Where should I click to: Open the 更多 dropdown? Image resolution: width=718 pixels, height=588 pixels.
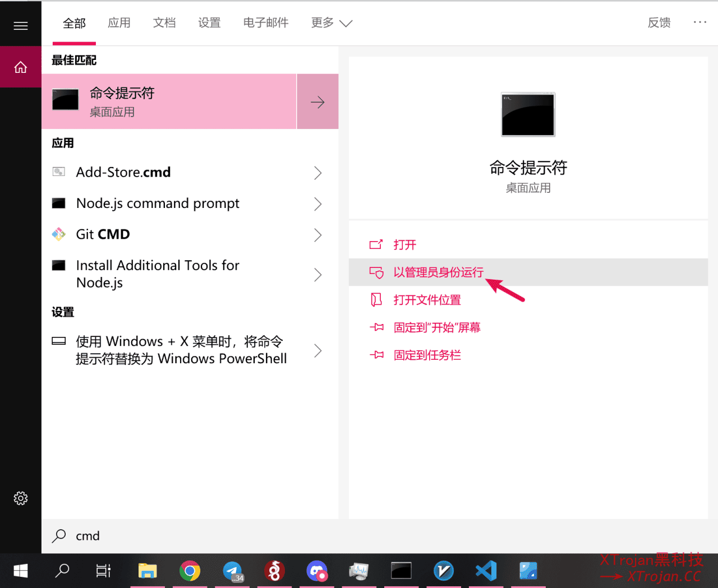coord(332,23)
